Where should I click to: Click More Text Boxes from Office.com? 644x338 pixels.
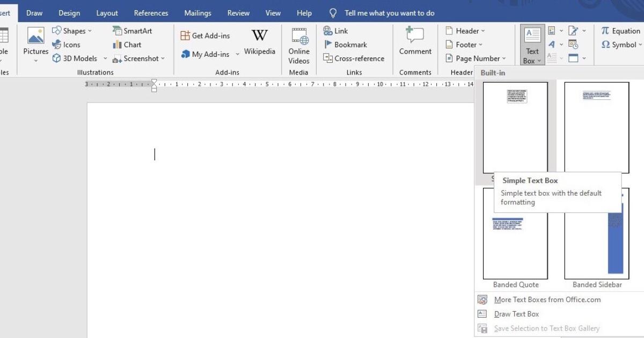click(x=546, y=299)
